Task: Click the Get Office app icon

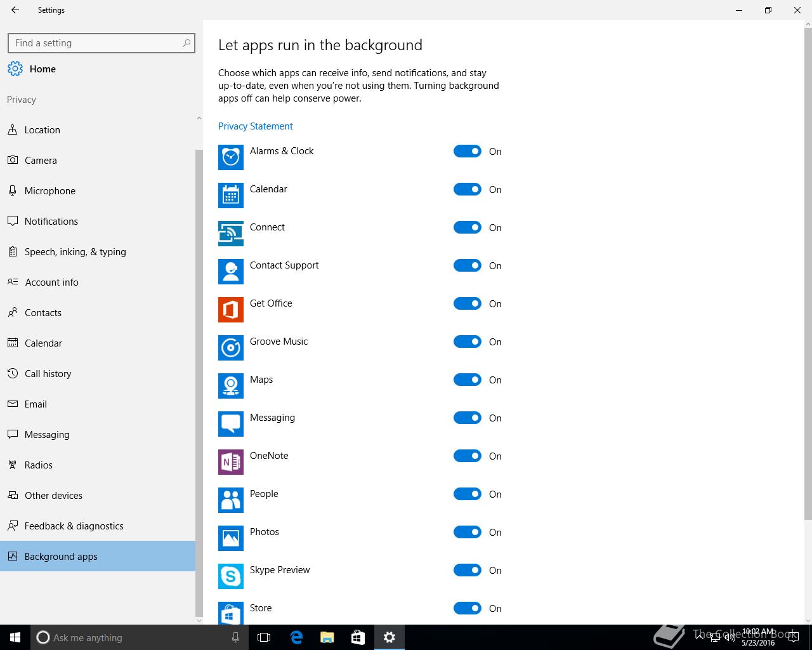Action: (x=230, y=310)
